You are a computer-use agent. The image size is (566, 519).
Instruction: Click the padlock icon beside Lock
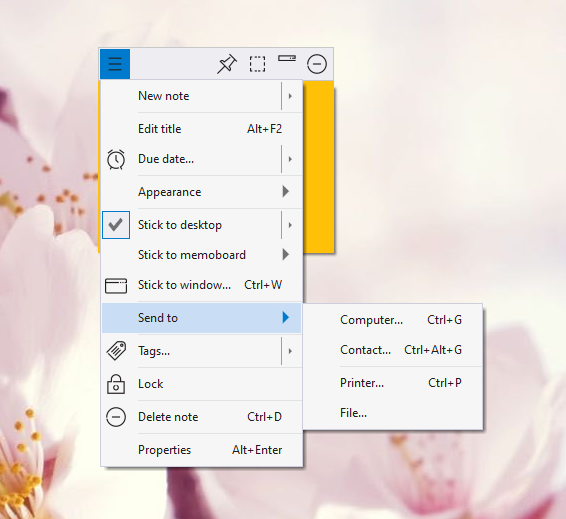click(116, 384)
